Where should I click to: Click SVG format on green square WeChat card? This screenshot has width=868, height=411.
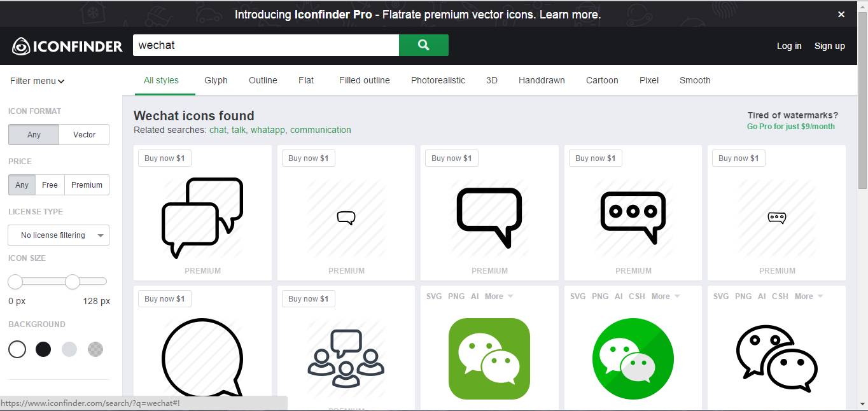tap(434, 296)
